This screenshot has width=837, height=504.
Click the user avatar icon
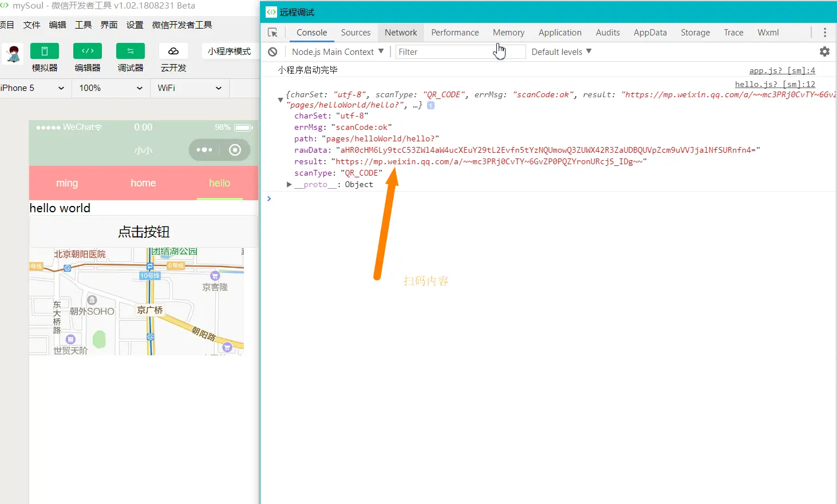point(13,54)
